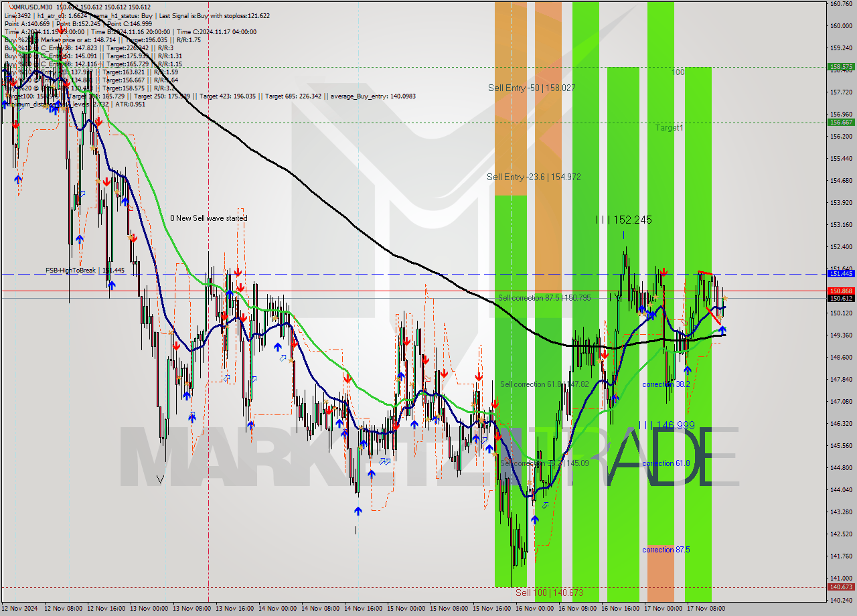This screenshot has height=616, width=857.
Task: Click the 153.930 price axis value
Action: click(841, 203)
